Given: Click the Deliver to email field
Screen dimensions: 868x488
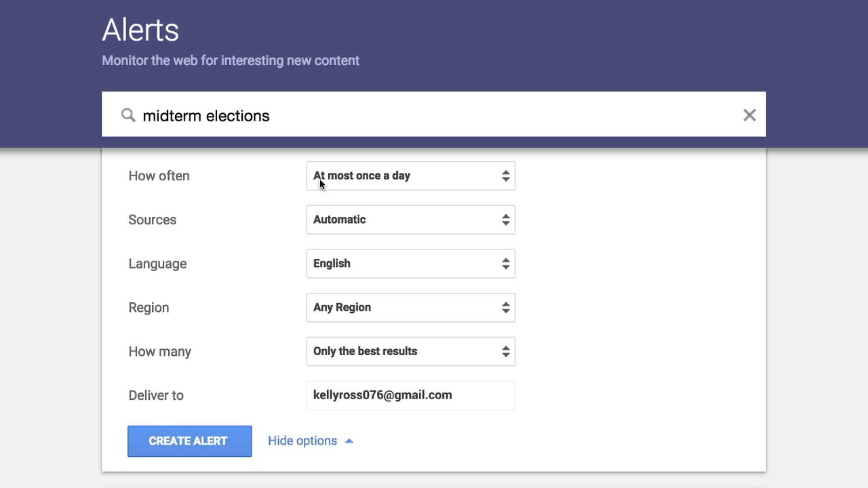Looking at the screenshot, I should [x=410, y=395].
